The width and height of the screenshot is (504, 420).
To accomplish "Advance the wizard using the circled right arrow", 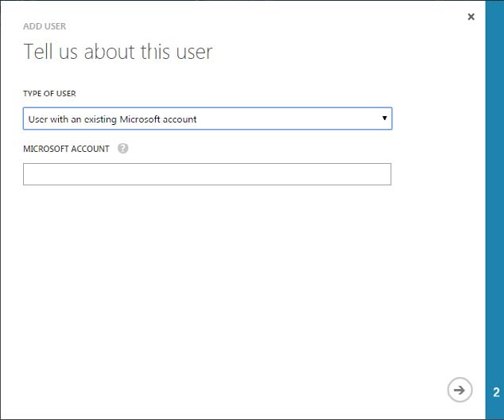I will point(459,390).
